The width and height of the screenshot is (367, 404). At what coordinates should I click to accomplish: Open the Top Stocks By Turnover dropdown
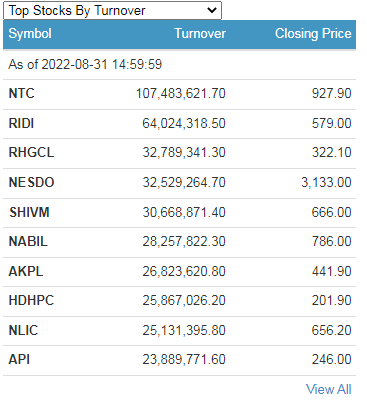[x=112, y=11]
